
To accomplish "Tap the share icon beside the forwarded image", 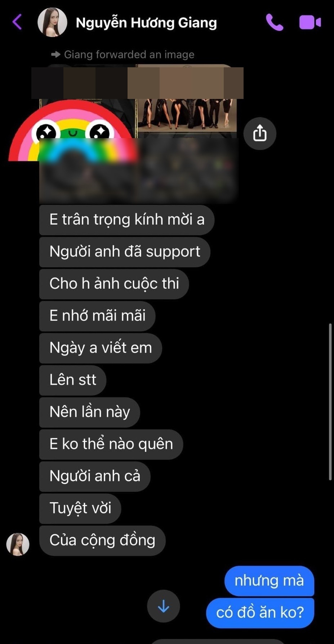I will (260, 133).
